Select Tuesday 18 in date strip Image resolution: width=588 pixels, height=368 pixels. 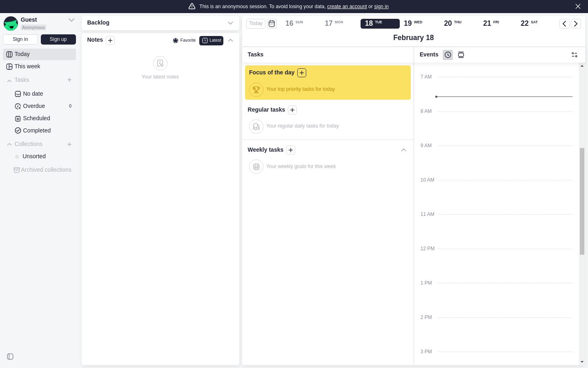pos(380,24)
